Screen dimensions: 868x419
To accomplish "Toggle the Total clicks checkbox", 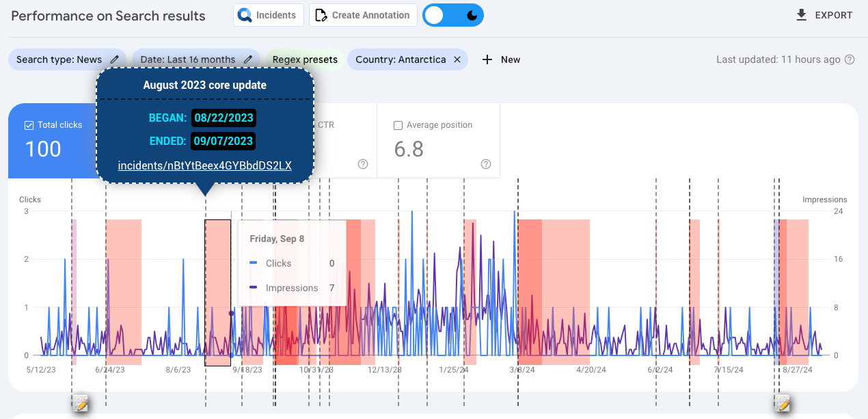I will (29, 125).
